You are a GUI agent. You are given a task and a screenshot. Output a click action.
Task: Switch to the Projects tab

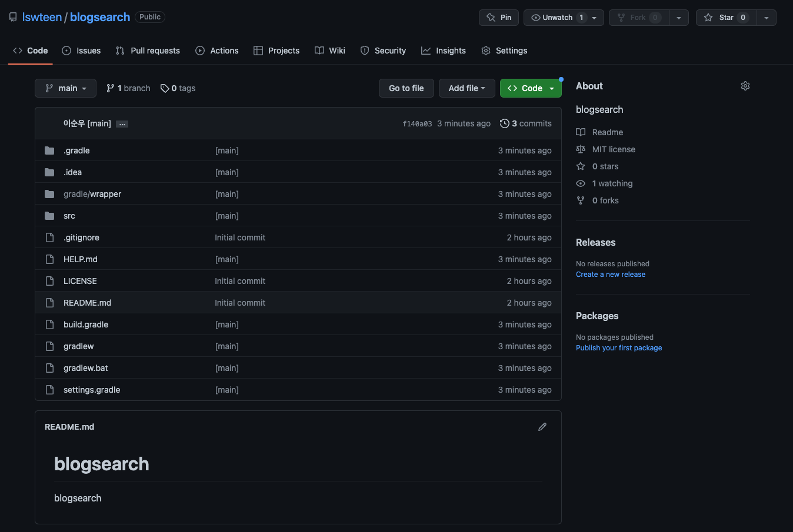pos(276,51)
